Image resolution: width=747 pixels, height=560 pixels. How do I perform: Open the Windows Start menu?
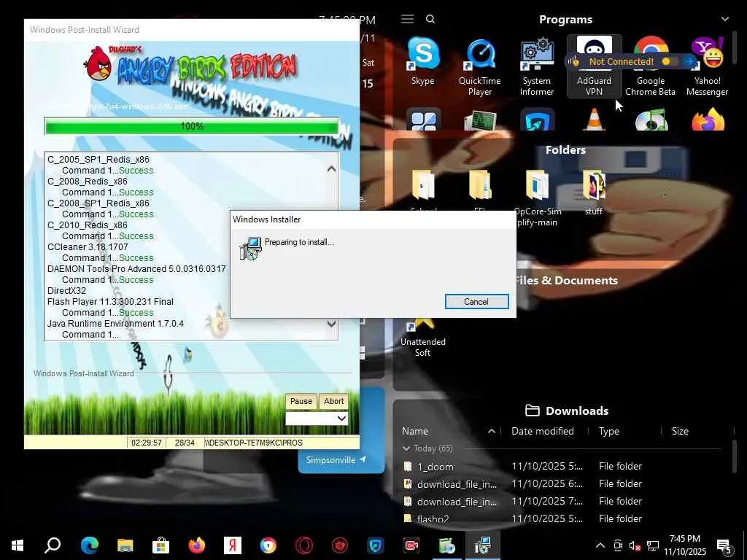tap(18, 545)
